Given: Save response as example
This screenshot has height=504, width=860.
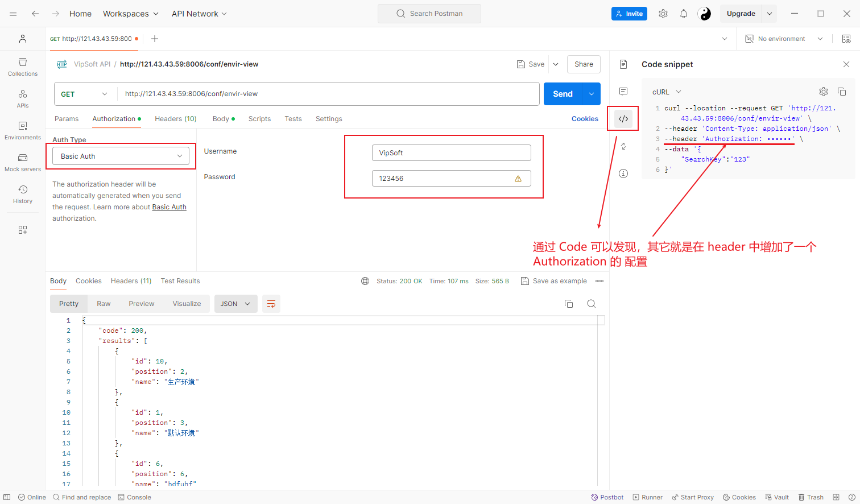Looking at the screenshot, I should point(554,281).
